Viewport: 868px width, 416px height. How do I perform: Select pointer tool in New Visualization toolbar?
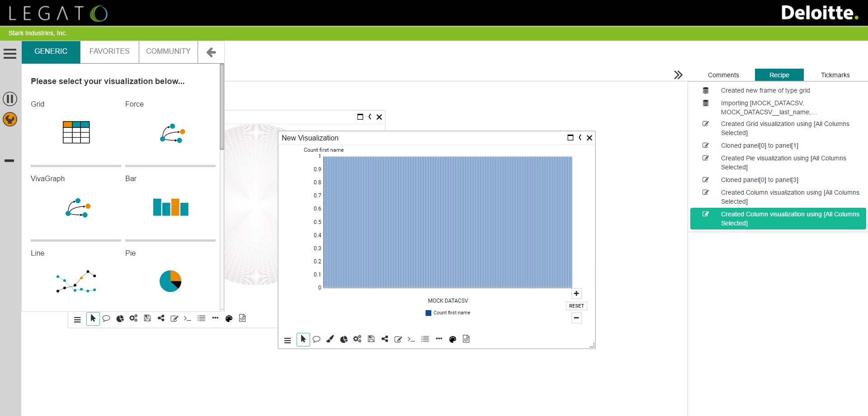point(303,339)
